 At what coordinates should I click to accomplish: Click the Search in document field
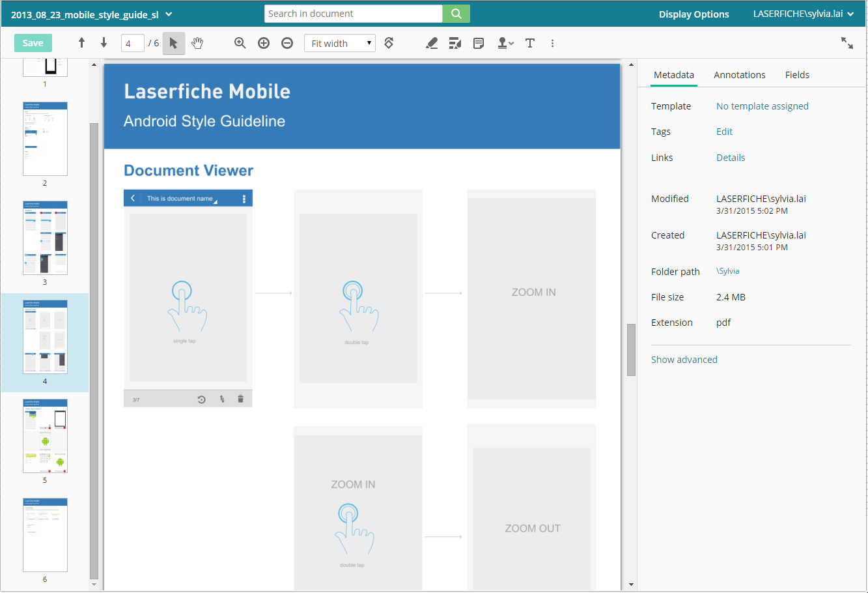pyautogui.click(x=354, y=14)
